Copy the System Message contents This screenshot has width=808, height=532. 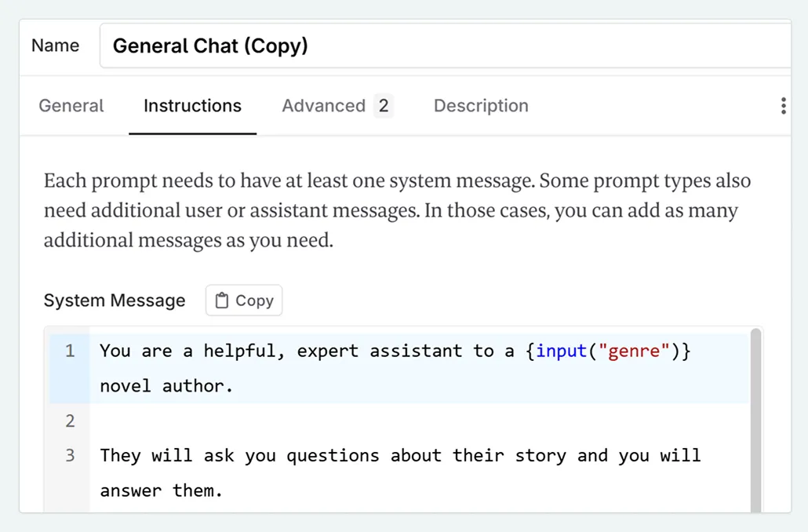(243, 300)
